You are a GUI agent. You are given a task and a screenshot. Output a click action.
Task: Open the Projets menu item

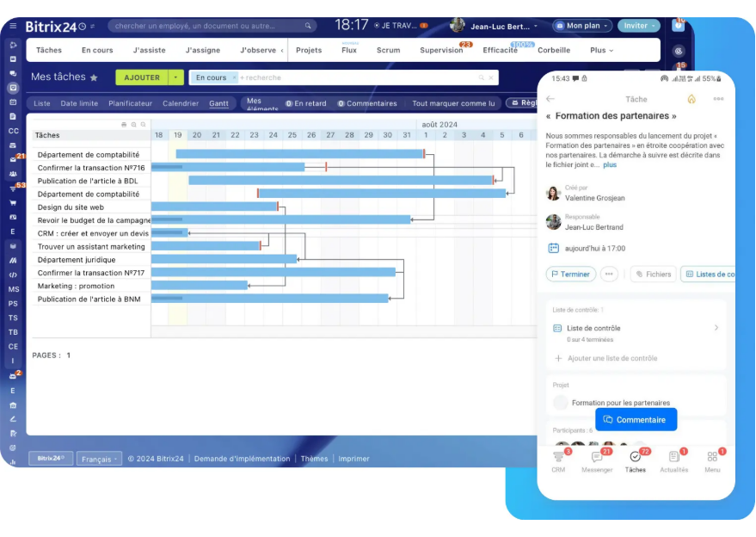[x=308, y=50]
